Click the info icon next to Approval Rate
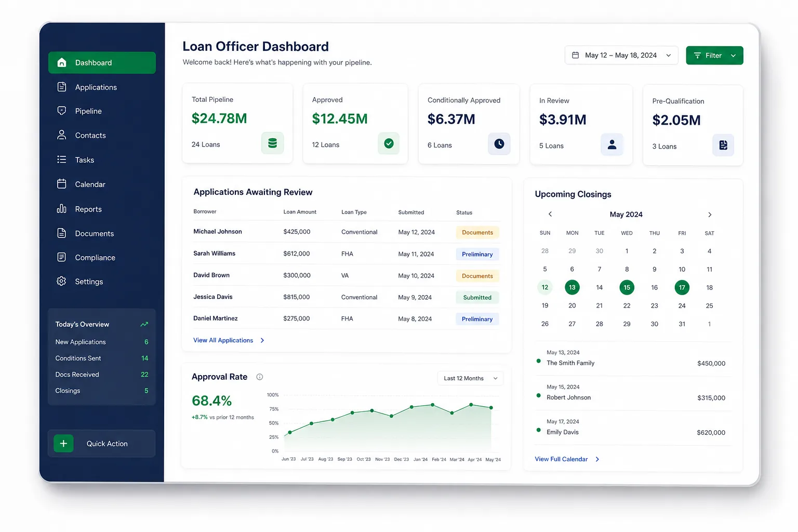Screen dimensions: 798x532 point(260,377)
